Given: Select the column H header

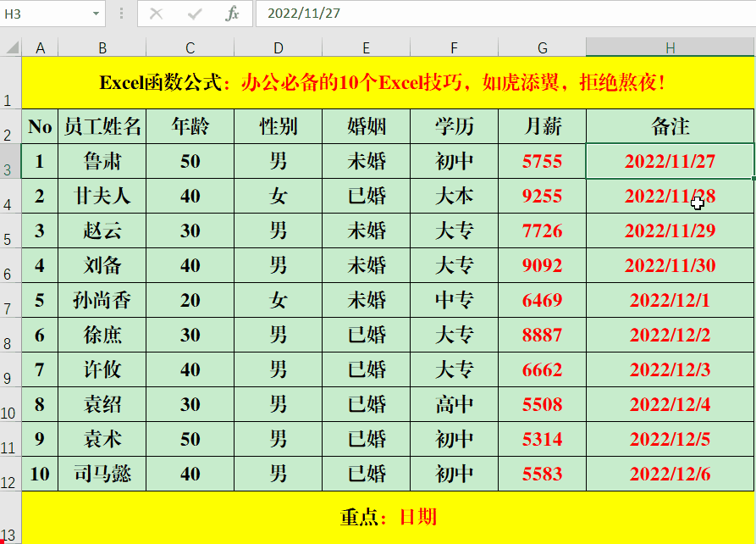Looking at the screenshot, I should [x=670, y=48].
